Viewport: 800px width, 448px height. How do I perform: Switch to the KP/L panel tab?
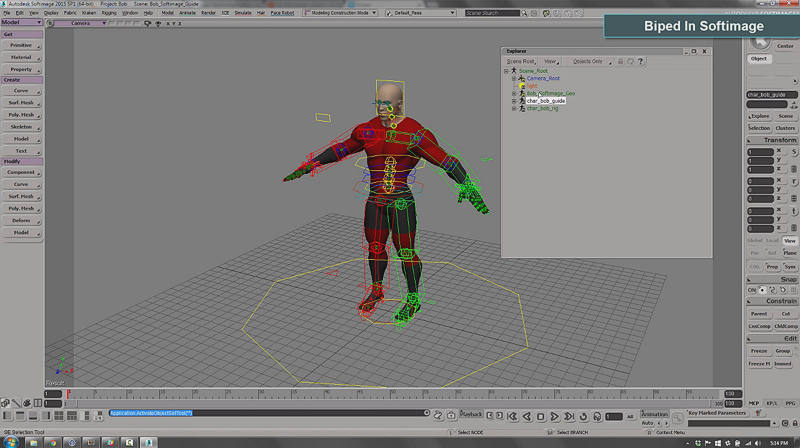click(772, 404)
